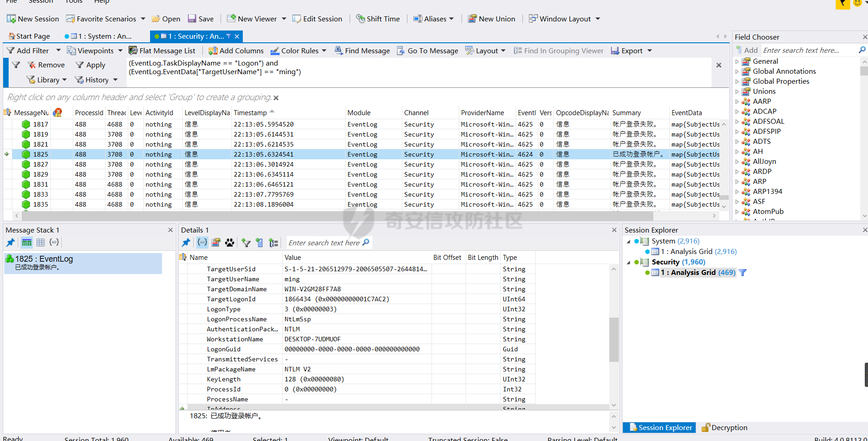Toggle the Message Stack grid view icon

pyautogui.click(x=40, y=243)
